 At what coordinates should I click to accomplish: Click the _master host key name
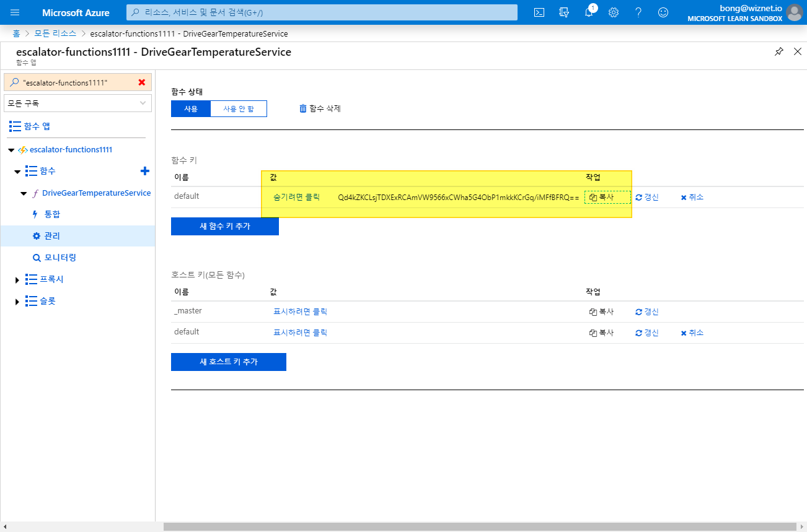point(188,311)
